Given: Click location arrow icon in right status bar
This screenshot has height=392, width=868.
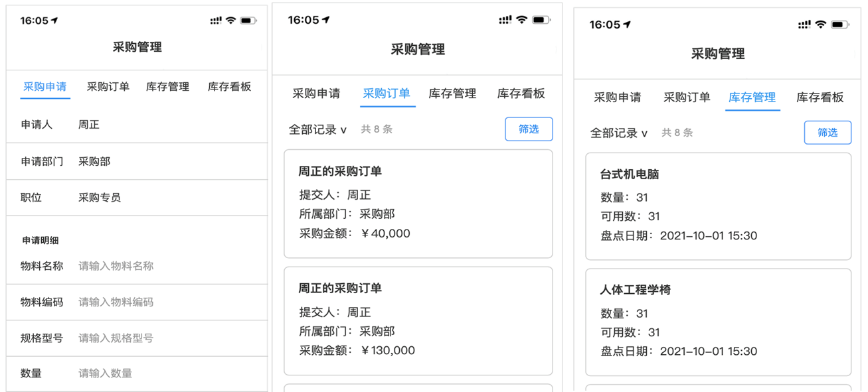Looking at the screenshot, I should [627, 25].
